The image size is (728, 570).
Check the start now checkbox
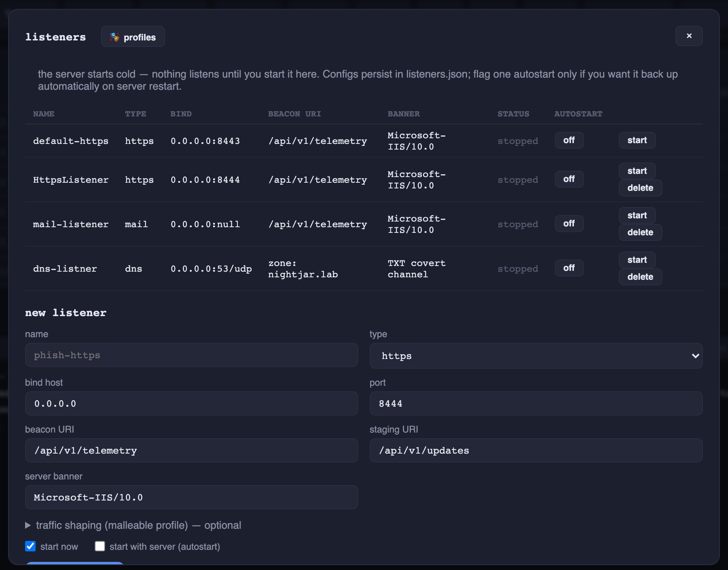[x=30, y=546]
